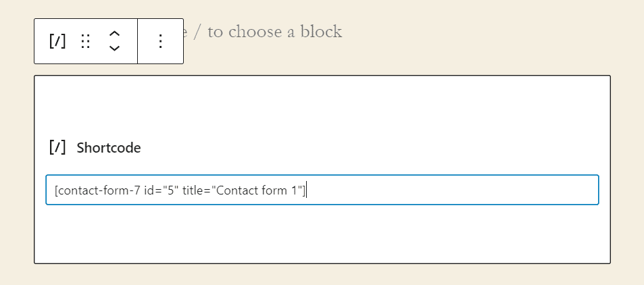Image resolution: width=644 pixels, height=285 pixels.
Task: Move the Shortcode block down
Action: pos(115,49)
